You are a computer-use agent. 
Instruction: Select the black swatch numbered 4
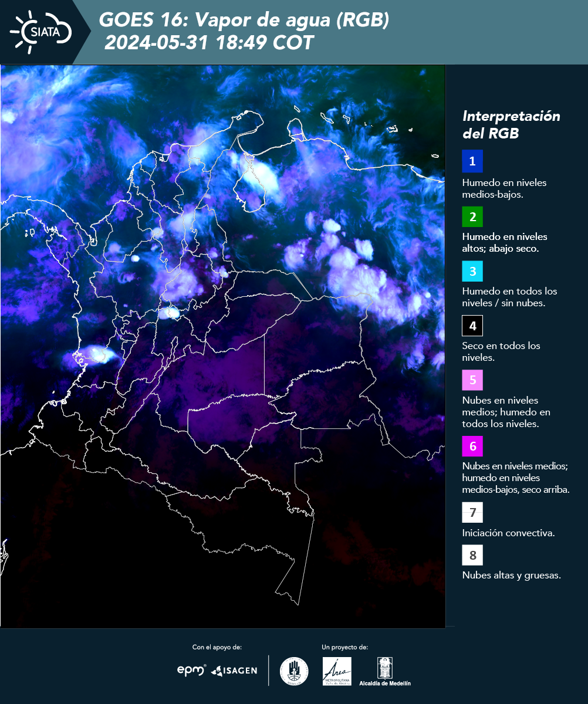pyautogui.click(x=472, y=325)
